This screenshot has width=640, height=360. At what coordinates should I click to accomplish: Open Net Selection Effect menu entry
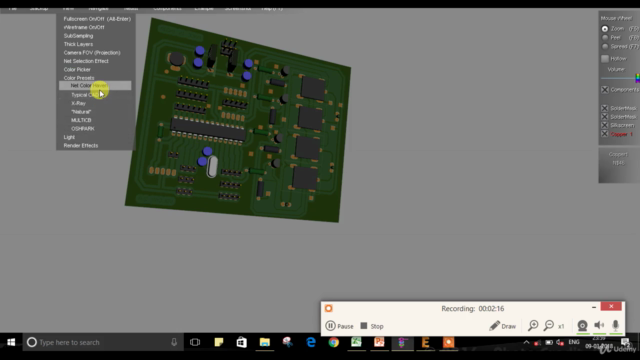[x=86, y=61]
